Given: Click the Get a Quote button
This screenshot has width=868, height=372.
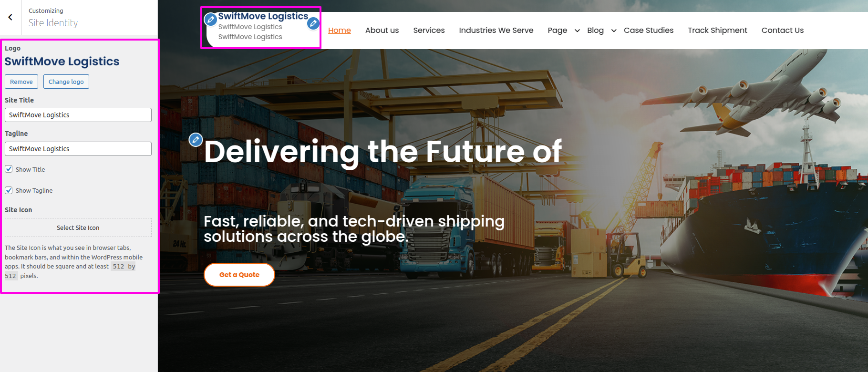Looking at the screenshot, I should click(239, 275).
